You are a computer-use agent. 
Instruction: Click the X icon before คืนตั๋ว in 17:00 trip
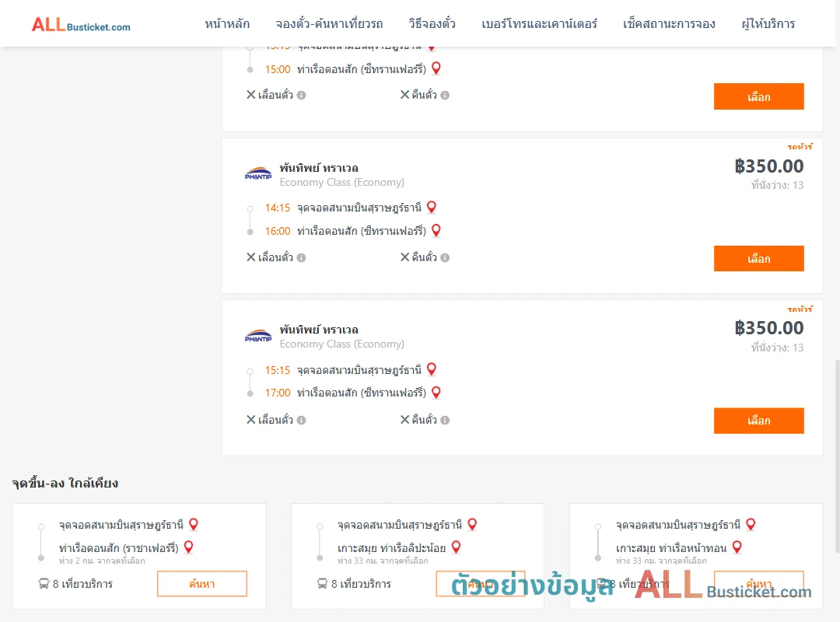404,420
